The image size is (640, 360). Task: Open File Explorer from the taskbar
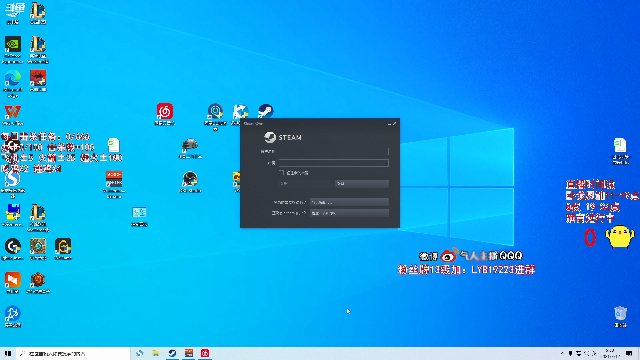pos(156,353)
